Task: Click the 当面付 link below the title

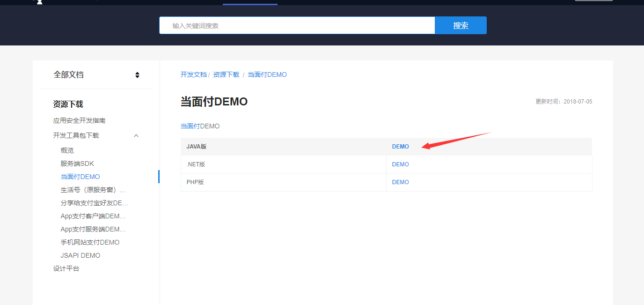Action: tap(190, 126)
